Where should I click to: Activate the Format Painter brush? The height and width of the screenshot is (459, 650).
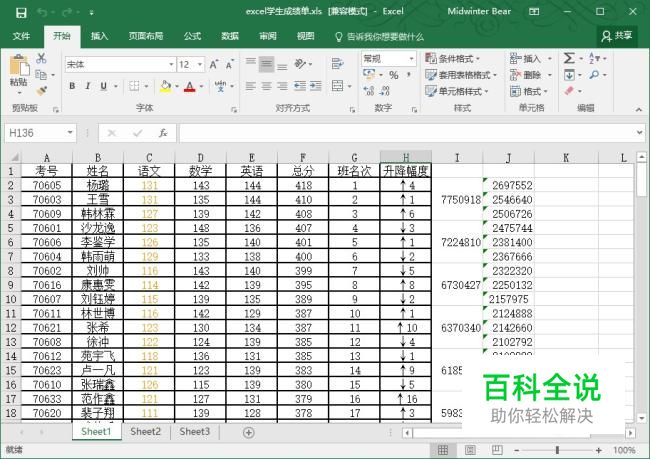pyautogui.click(x=41, y=91)
